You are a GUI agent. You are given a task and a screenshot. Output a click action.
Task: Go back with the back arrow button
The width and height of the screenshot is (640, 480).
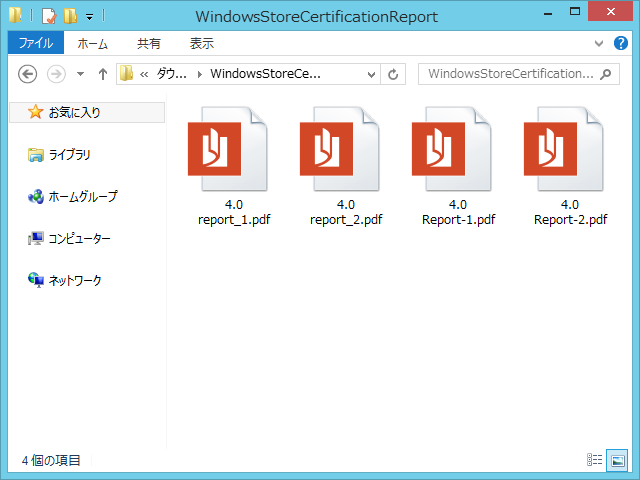pos(28,74)
